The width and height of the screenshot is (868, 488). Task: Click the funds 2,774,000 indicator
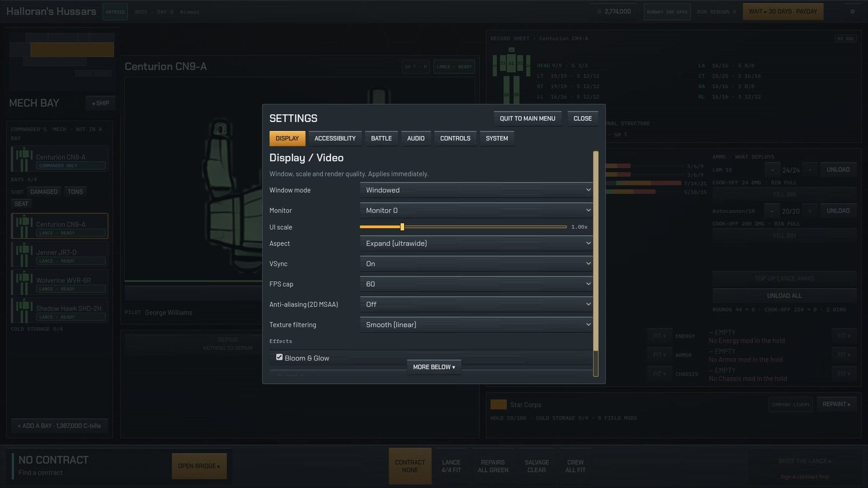(x=614, y=11)
